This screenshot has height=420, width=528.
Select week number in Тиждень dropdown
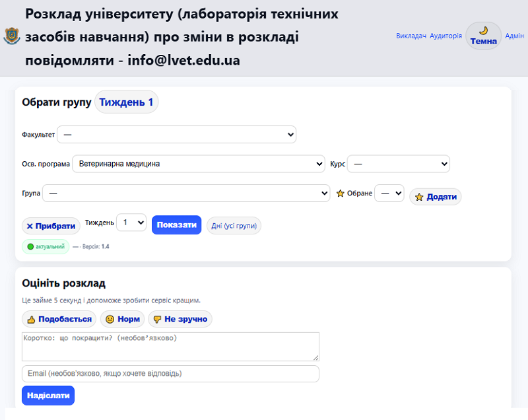[131, 223]
